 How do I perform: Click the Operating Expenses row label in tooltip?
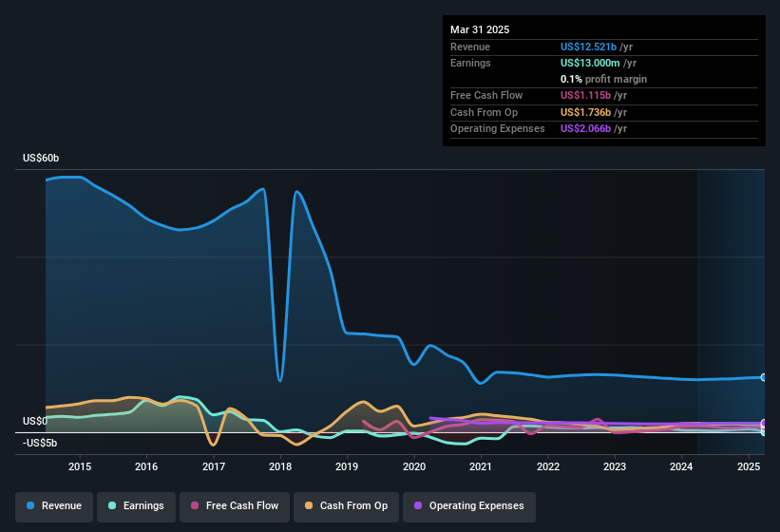pyautogui.click(x=498, y=129)
